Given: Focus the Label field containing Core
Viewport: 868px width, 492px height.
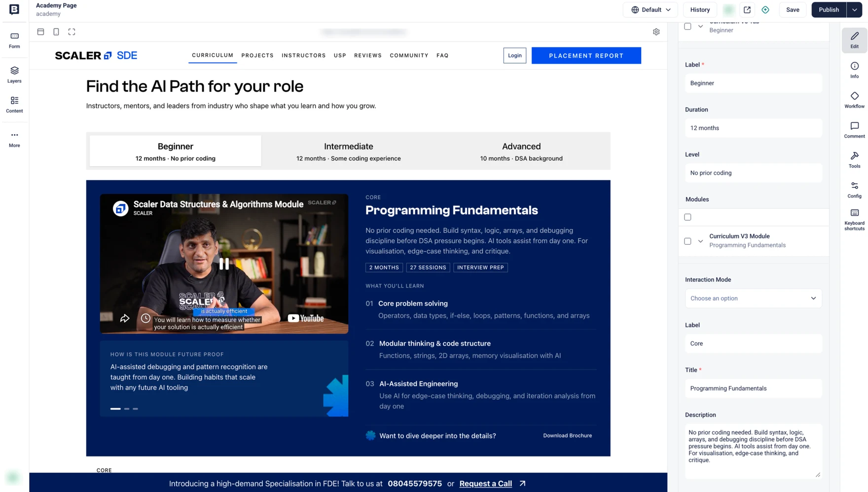Looking at the screenshot, I should click(753, 343).
